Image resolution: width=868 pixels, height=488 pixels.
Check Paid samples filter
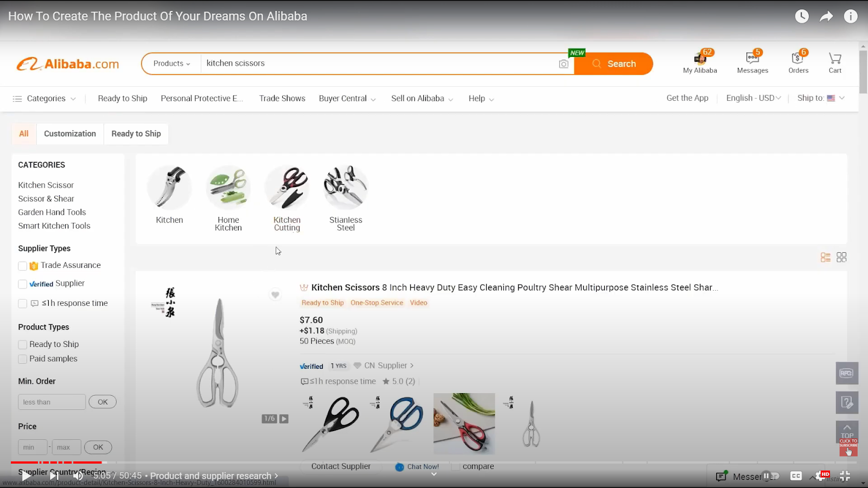[x=23, y=359]
